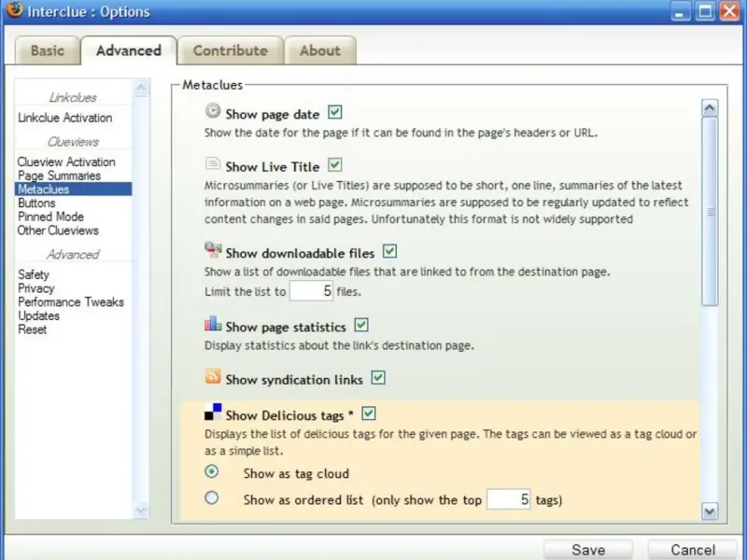Click the orange RSS syndication icon
This screenshot has width=747, height=560.
click(x=213, y=376)
